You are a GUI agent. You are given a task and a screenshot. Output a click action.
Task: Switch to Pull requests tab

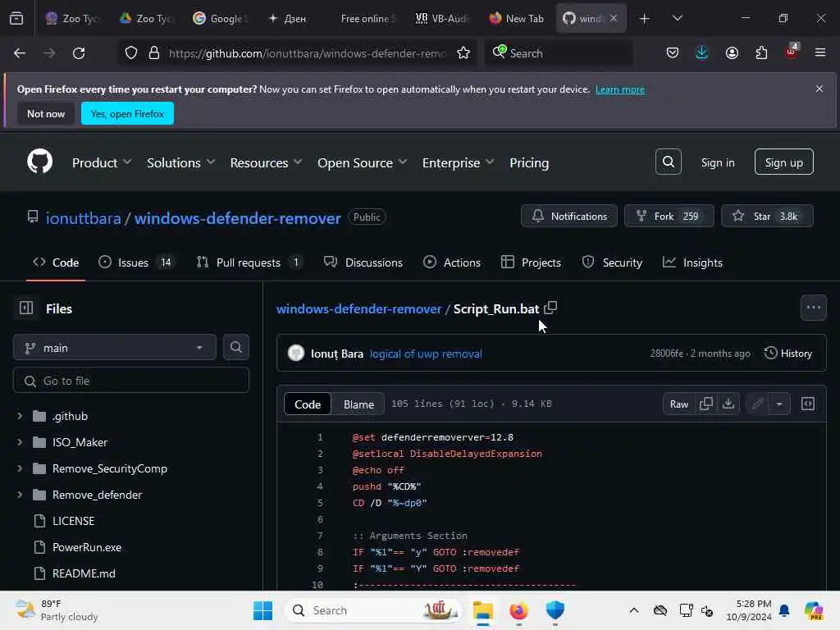coord(249,262)
